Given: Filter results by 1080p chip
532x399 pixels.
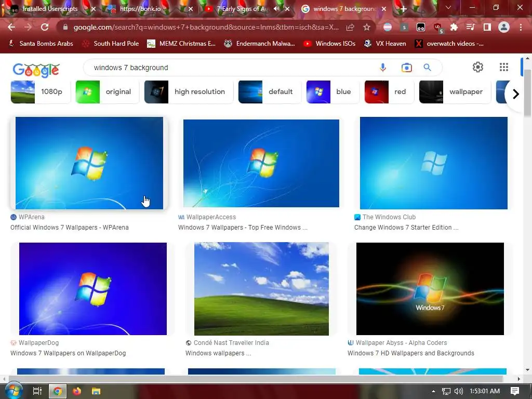Looking at the screenshot, I should click(x=41, y=91).
